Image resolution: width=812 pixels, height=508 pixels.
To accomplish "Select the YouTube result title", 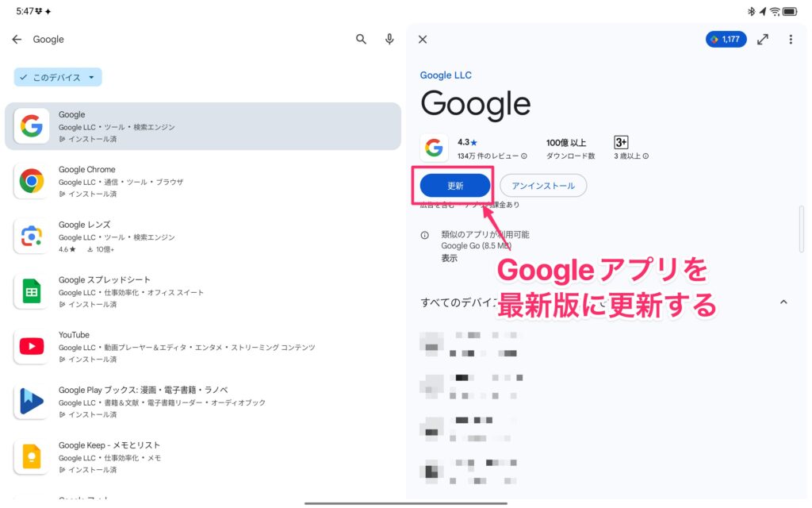I will pos(74,335).
